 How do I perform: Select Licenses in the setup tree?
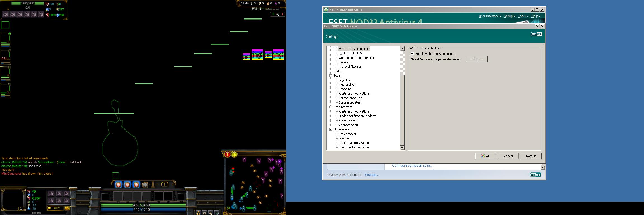click(344, 138)
